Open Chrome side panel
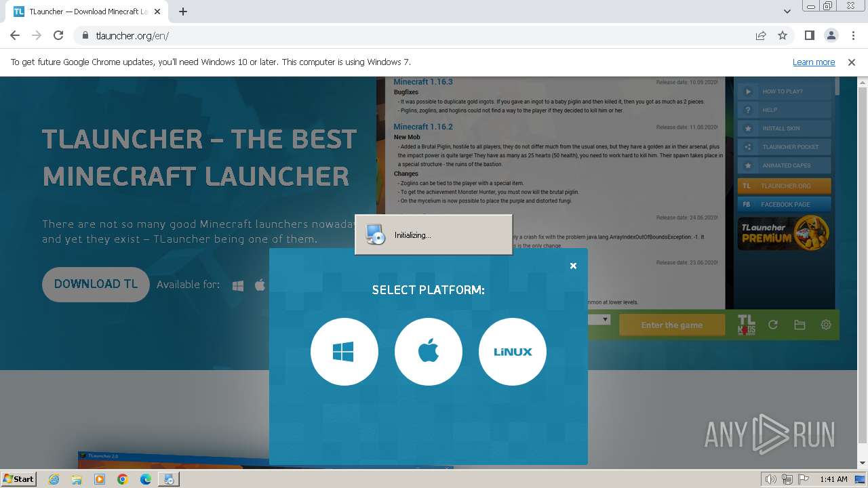Image resolution: width=868 pixels, height=488 pixels. (x=809, y=35)
